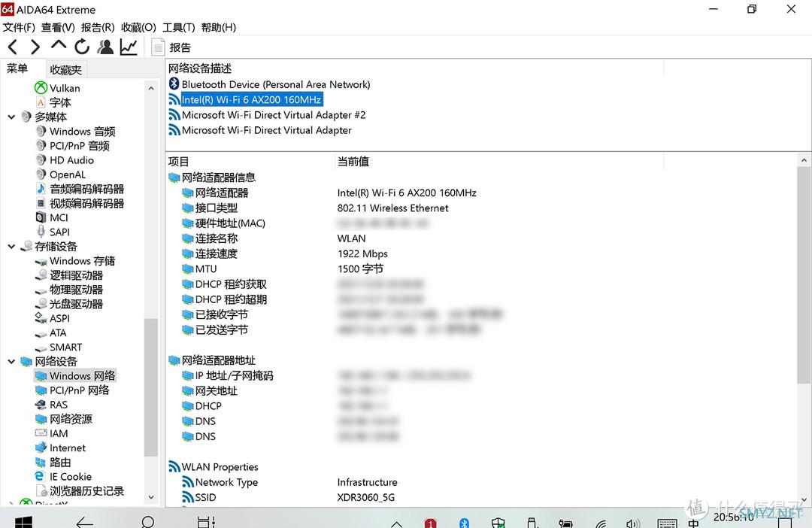812x528 pixels.
Task: Select Vulkan in the tree
Action: (x=65, y=88)
